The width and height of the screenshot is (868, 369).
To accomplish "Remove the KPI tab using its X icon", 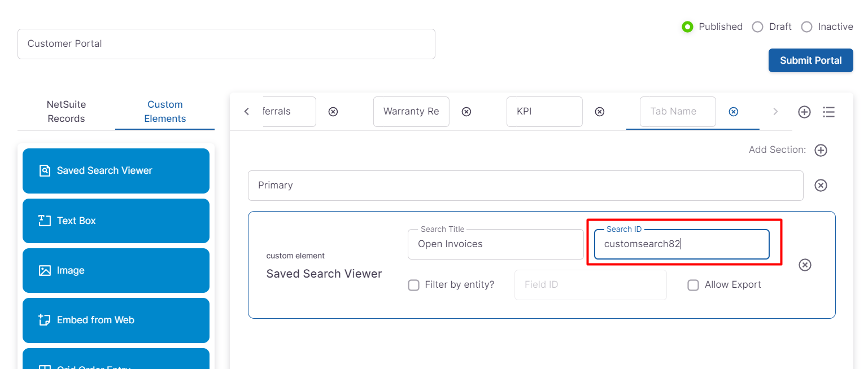I will click(600, 112).
